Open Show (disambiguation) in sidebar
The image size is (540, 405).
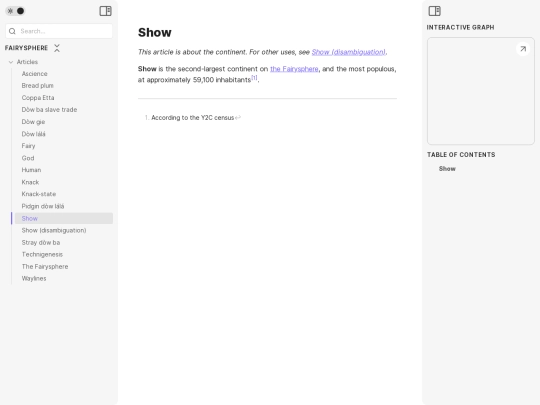(54, 230)
